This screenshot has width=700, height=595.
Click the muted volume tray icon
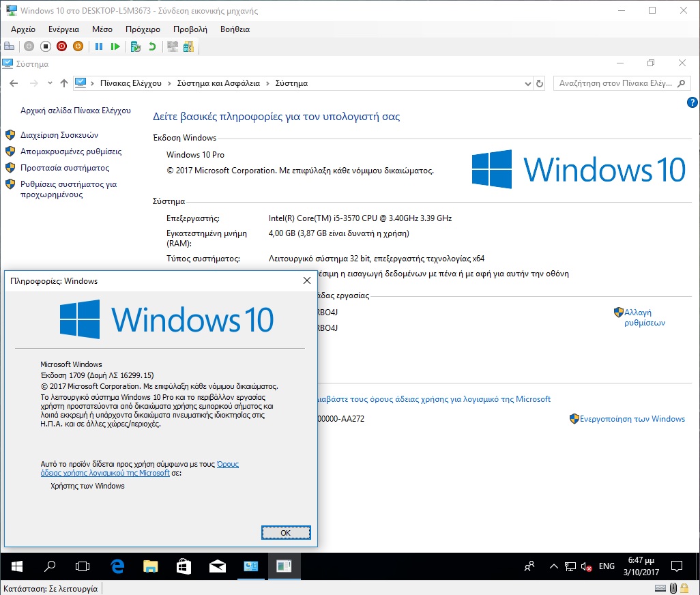(586, 567)
